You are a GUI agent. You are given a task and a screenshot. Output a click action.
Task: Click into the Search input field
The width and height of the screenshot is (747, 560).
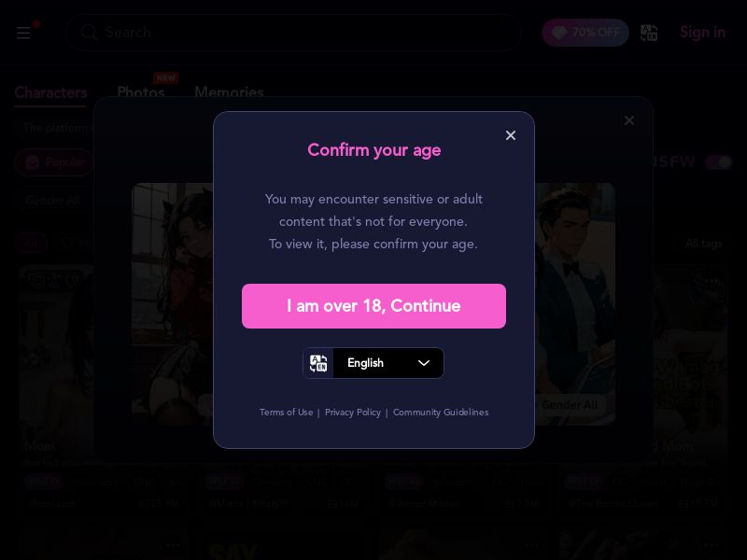(x=293, y=33)
